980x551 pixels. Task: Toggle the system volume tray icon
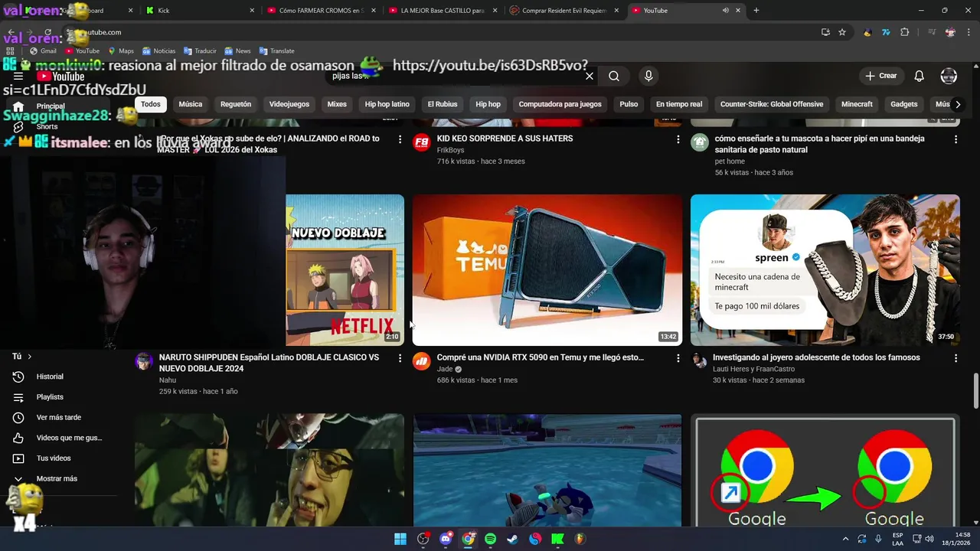[929, 539]
